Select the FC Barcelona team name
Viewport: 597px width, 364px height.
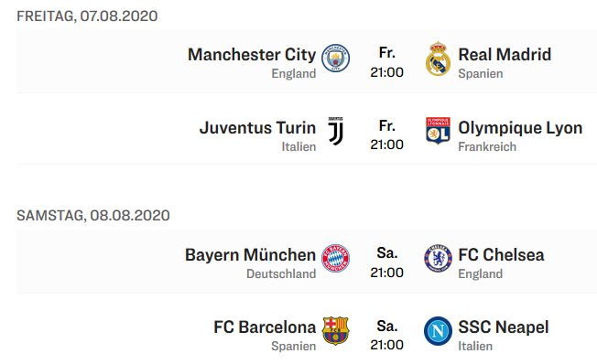click(x=265, y=327)
